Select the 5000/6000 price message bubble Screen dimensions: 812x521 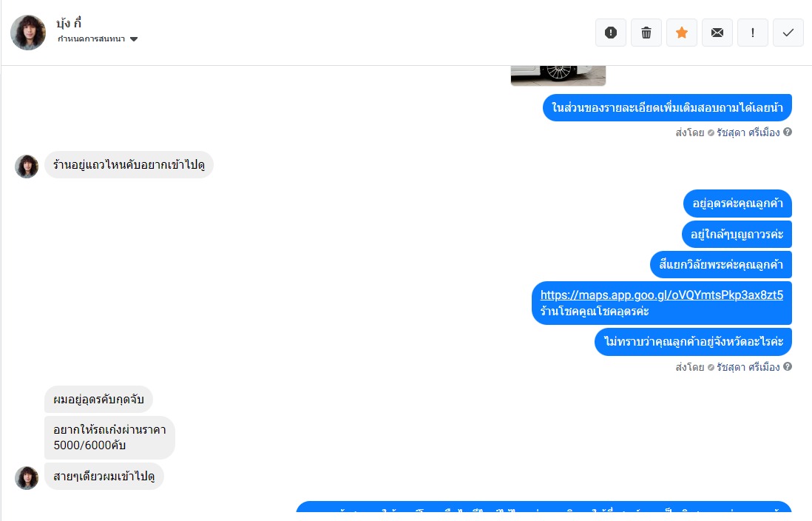click(x=109, y=437)
